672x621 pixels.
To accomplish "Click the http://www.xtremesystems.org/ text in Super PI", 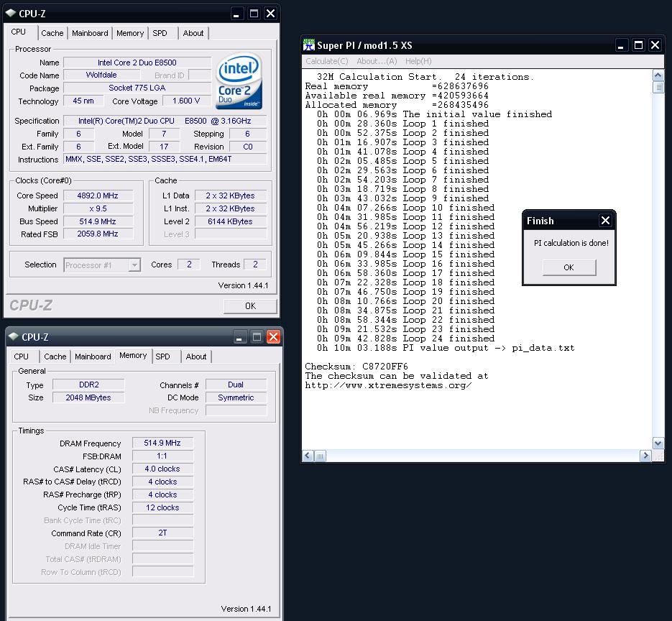I will (x=388, y=385).
